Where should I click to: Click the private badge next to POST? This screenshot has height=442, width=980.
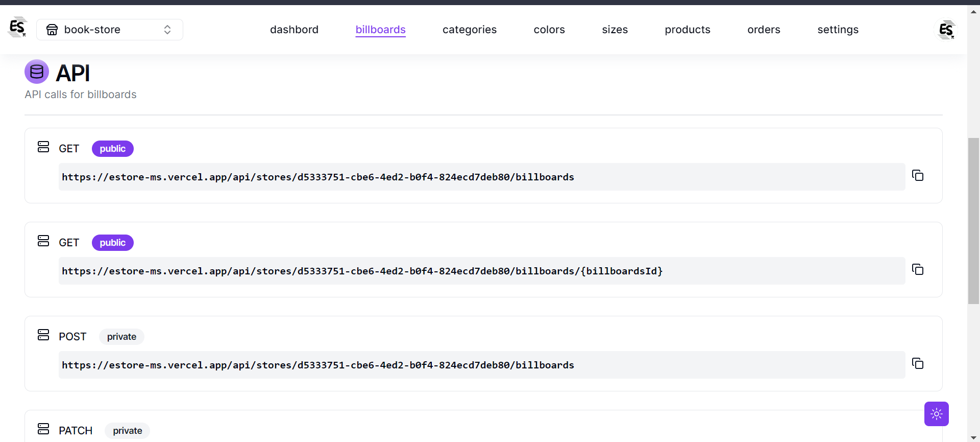pyautogui.click(x=121, y=337)
